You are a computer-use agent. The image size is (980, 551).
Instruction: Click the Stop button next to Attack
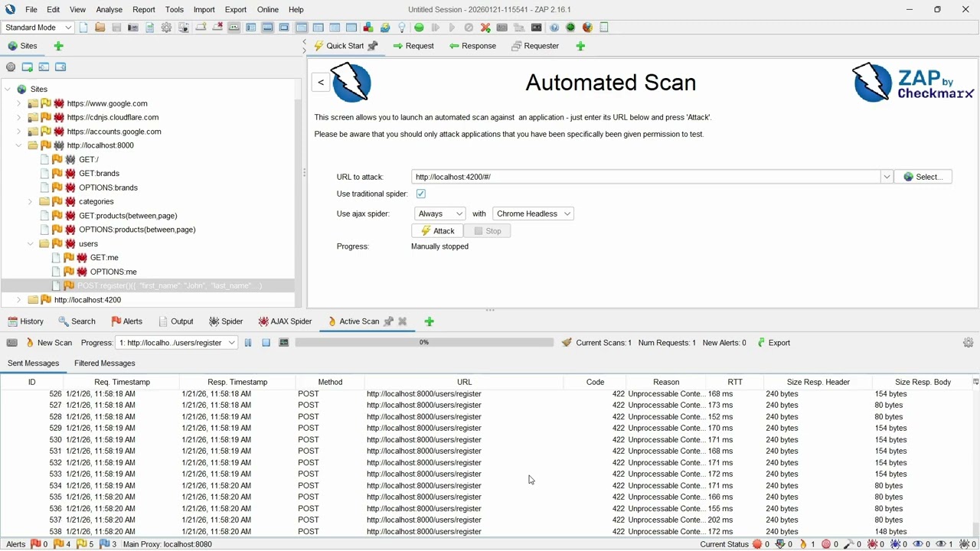487,231
